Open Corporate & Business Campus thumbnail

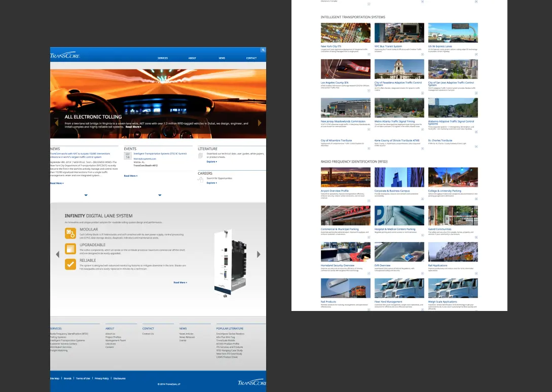pos(399,177)
